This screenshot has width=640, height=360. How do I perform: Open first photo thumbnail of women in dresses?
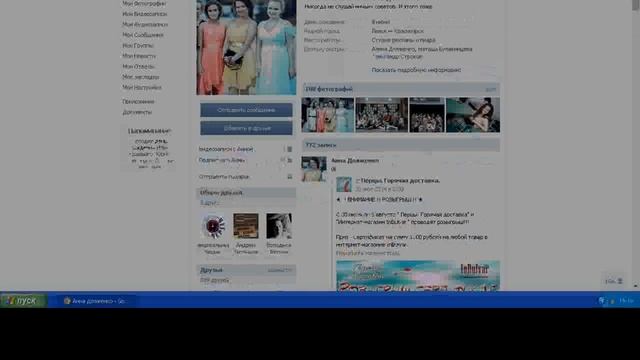click(328, 115)
